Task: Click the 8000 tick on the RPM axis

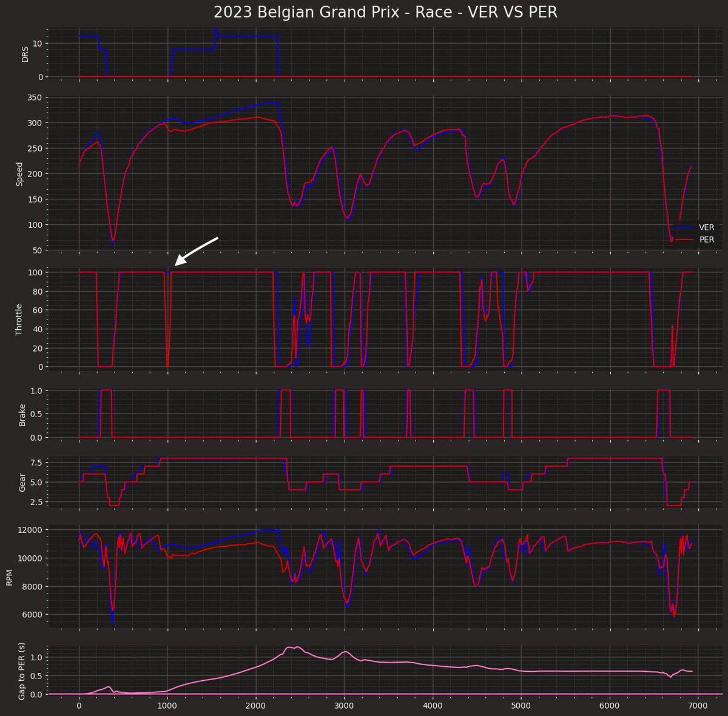Action: [x=32, y=586]
